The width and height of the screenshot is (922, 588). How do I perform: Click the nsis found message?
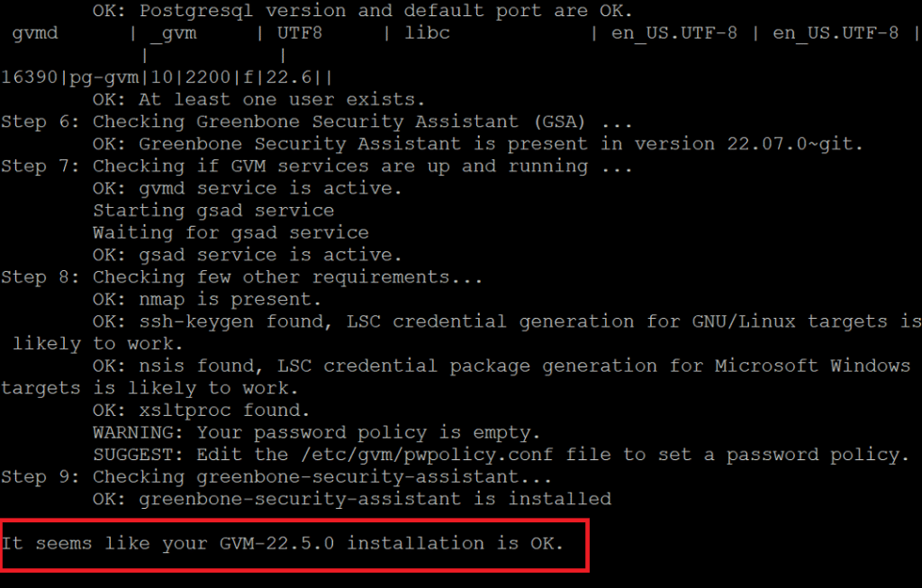(456, 377)
